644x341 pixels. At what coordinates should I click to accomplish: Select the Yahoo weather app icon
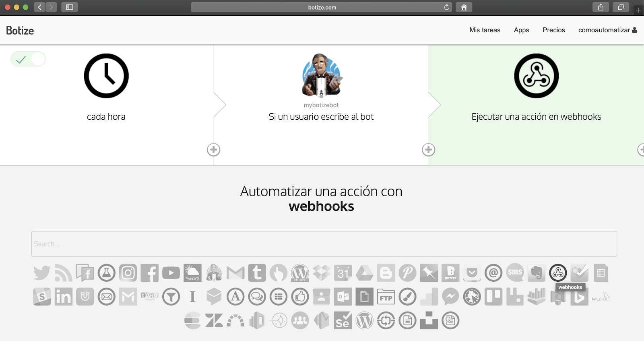(192, 273)
